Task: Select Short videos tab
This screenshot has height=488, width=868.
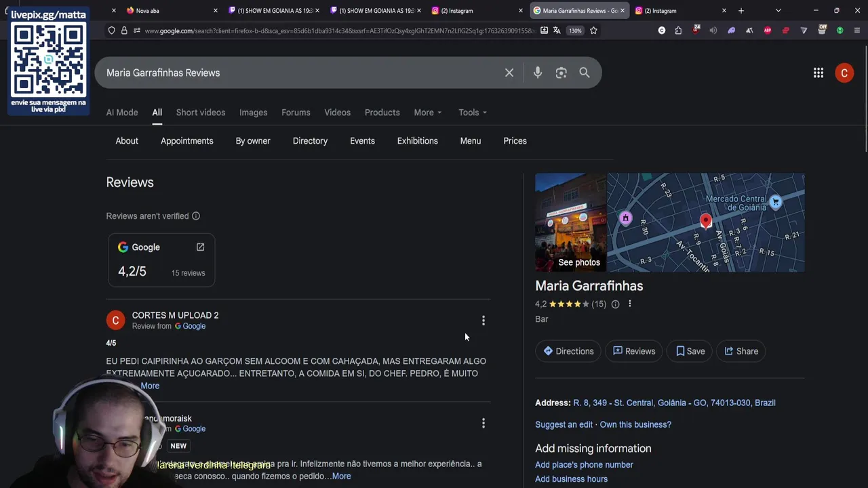Action: pos(201,113)
